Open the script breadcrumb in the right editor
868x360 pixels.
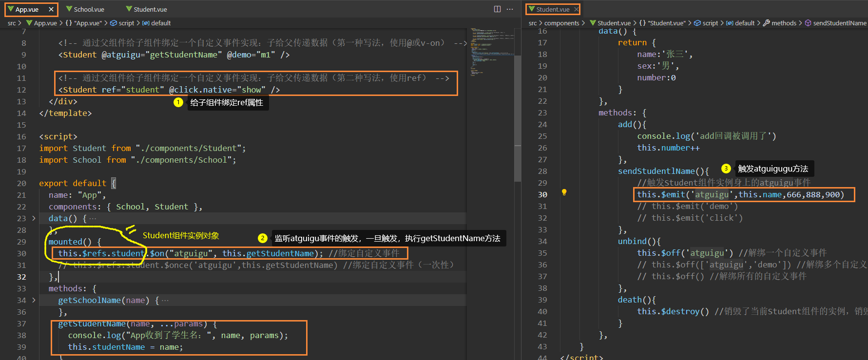point(706,23)
